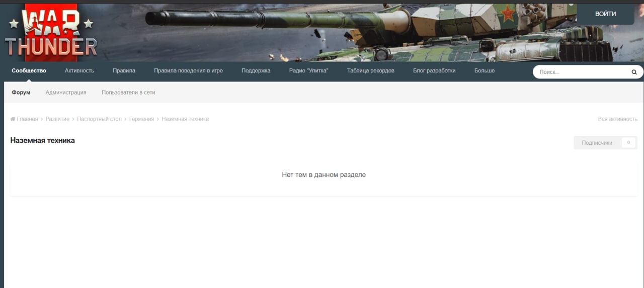Open Паспортный стол breadcrumb
The width and height of the screenshot is (644, 288).
click(x=99, y=119)
